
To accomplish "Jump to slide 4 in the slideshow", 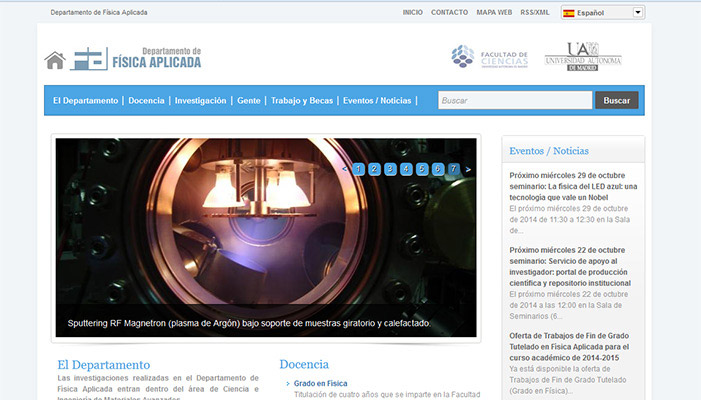I will pyautogui.click(x=406, y=169).
